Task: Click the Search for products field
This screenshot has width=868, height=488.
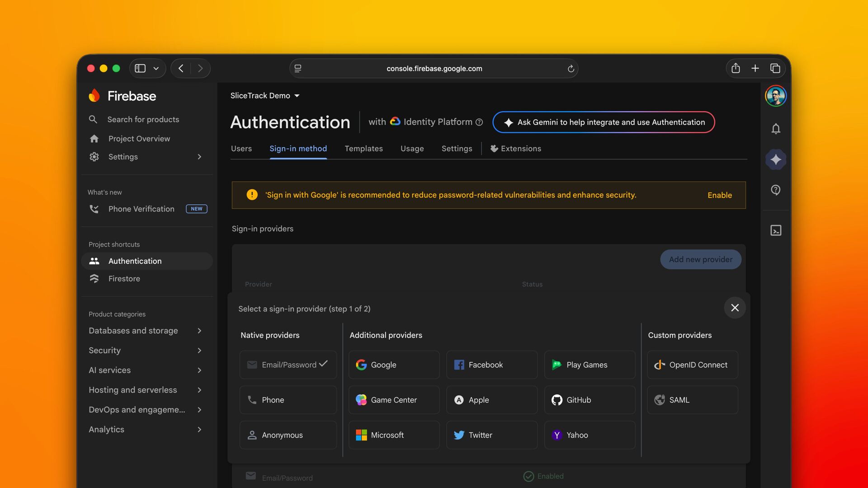Action: coord(143,119)
